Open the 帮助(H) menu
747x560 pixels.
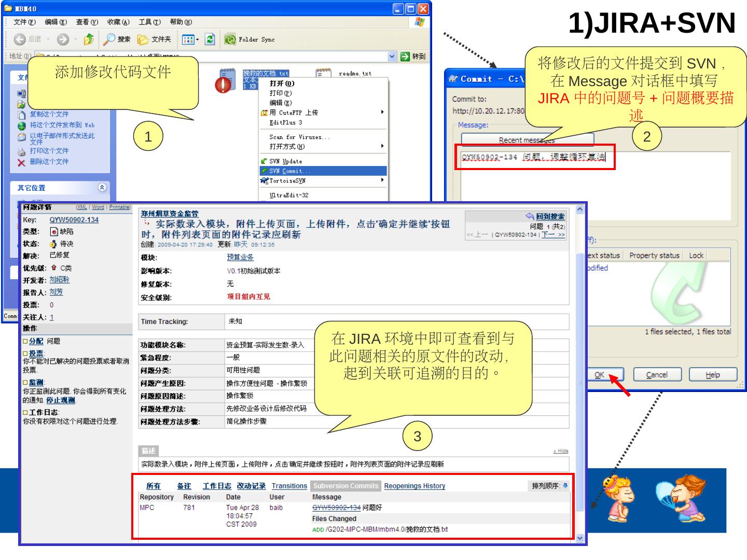click(181, 22)
